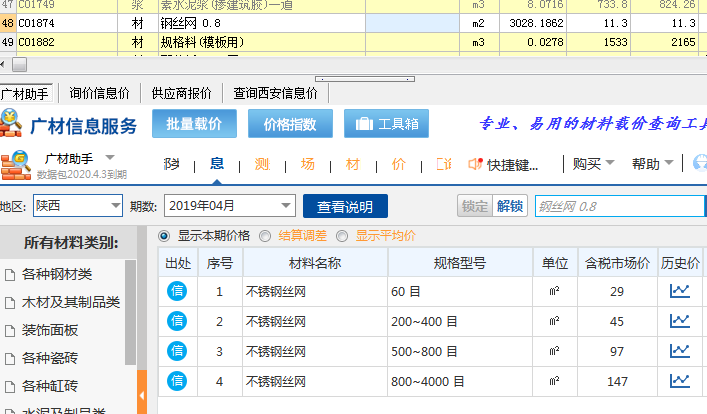Click the 规格型号 column header
Screen dimensions: 707x414
tap(460, 262)
